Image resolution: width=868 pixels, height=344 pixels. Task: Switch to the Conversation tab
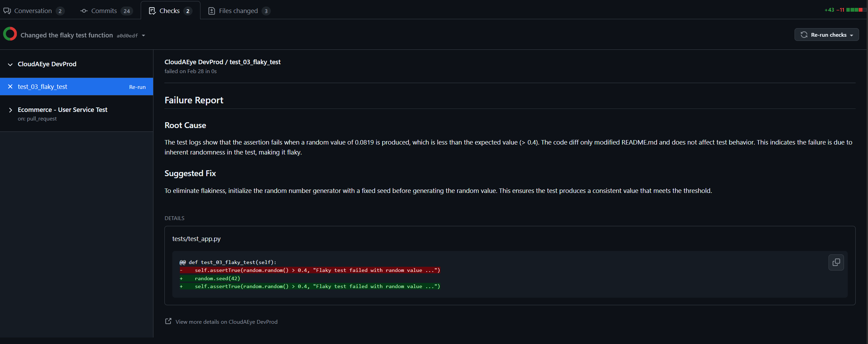point(33,11)
